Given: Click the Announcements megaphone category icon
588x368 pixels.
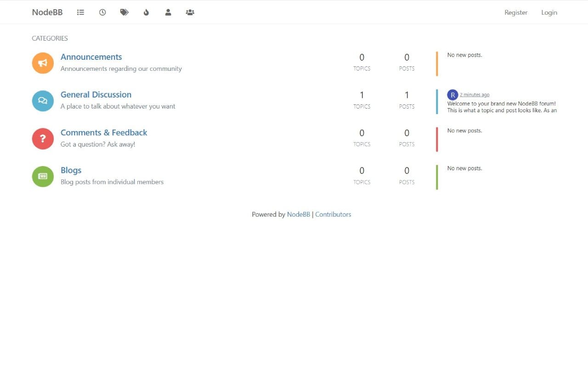Looking at the screenshot, I should point(42,63).
